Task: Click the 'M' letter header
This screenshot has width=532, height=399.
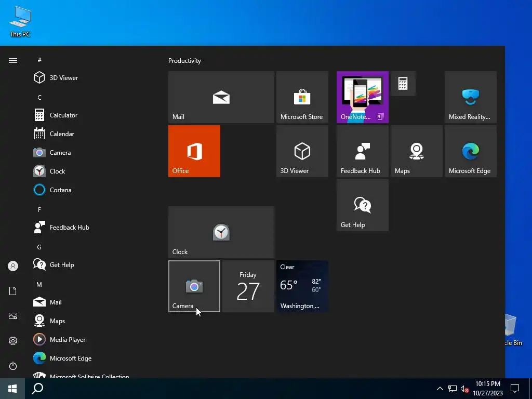Action: click(39, 284)
